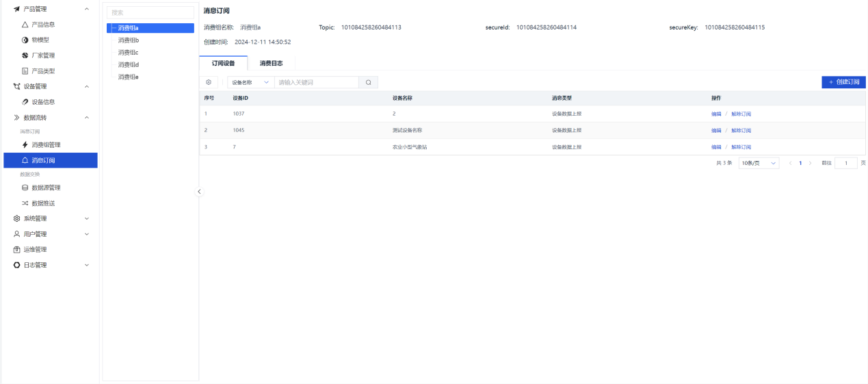
Task: Select the 消费组管理 lightning icon
Action: (25, 145)
